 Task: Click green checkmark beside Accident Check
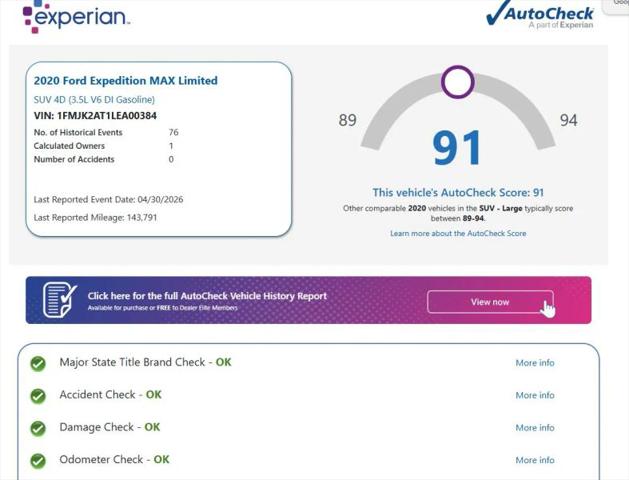click(x=38, y=396)
